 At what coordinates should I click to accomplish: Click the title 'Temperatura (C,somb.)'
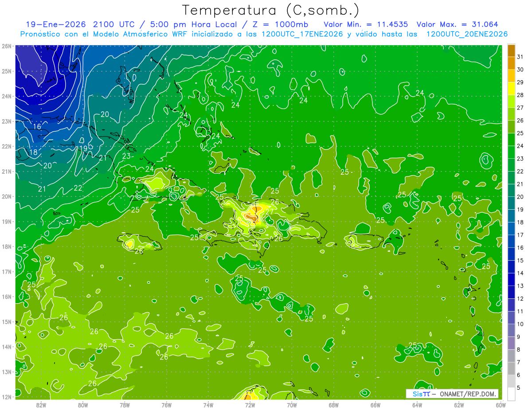click(x=270, y=10)
